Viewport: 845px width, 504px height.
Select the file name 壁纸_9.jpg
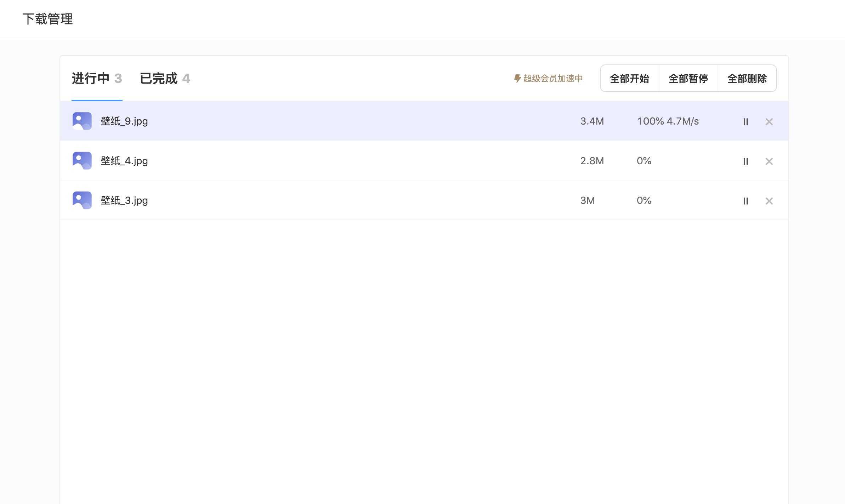click(x=124, y=121)
